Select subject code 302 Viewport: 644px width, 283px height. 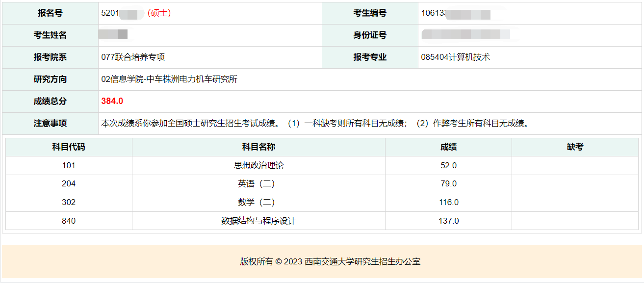coord(69,203)
